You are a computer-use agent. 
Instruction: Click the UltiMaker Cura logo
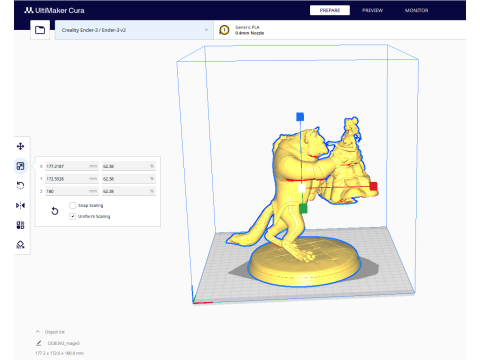click(x=54, y=10)
